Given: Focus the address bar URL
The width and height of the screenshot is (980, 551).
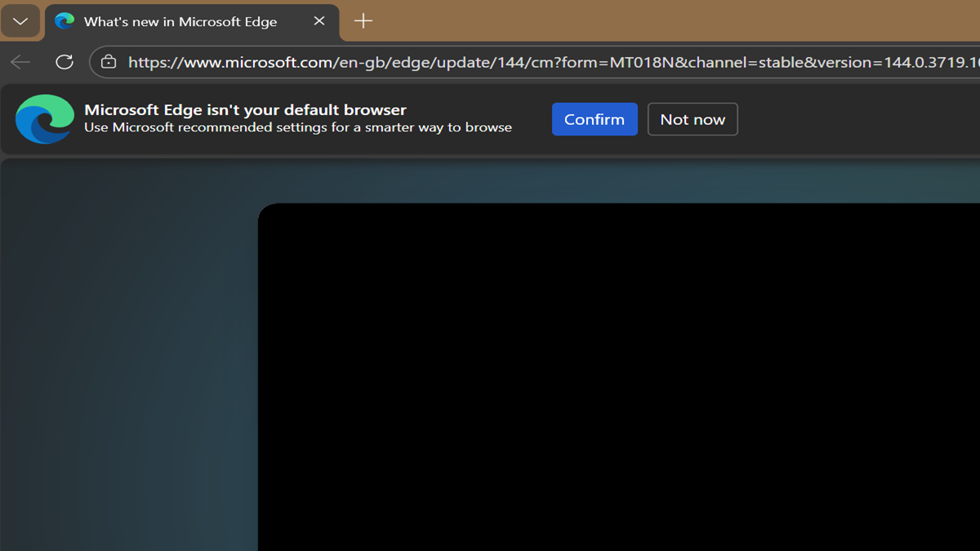Looking at the screenshot, I should (553, 62).
